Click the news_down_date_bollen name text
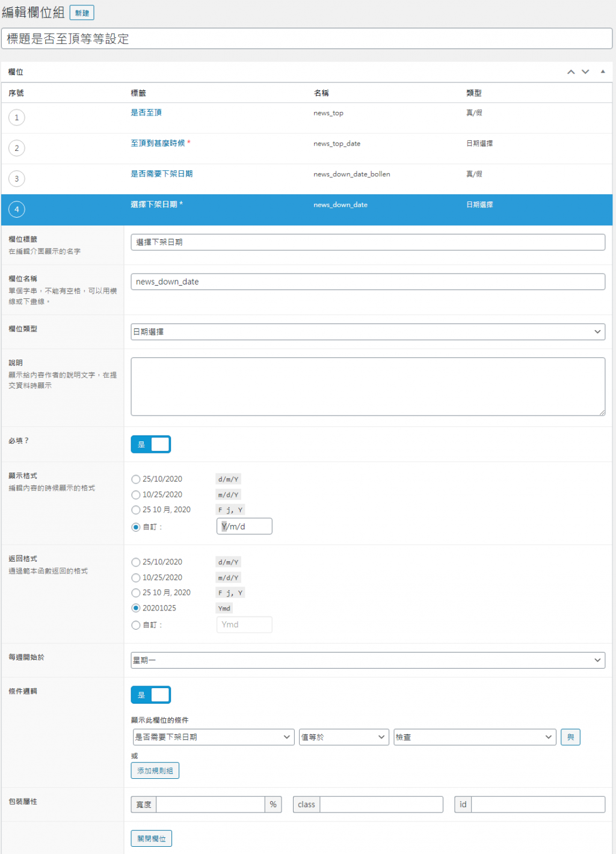This screenshot has width=616, height=854. (352, 174)
